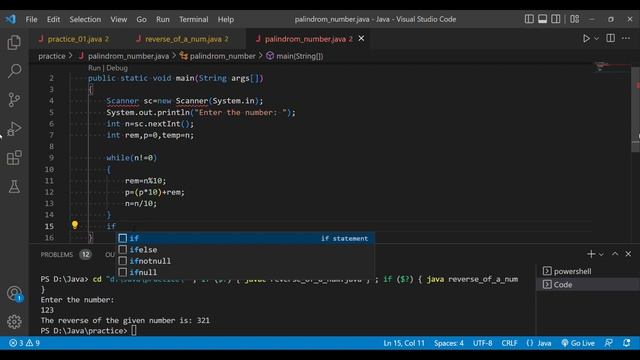Click the Debug CodeLens link above main
640x360 pixels.
[x=117, y=68]
